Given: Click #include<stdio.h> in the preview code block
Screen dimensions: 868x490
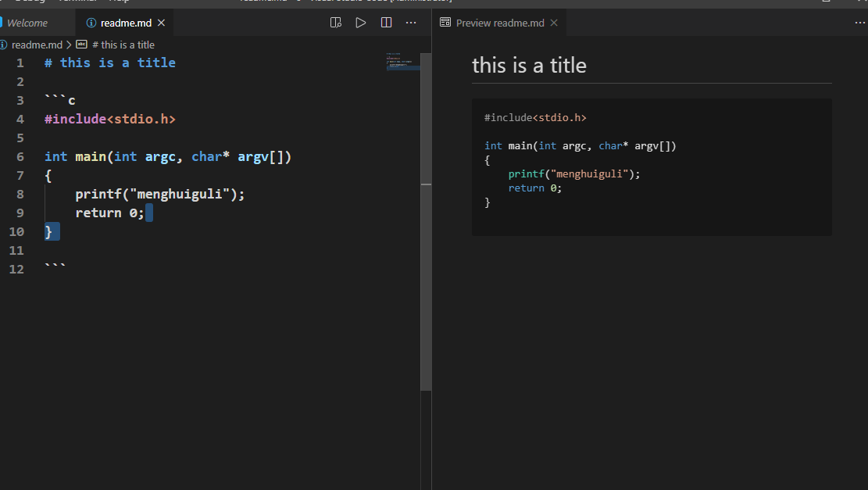Looking at the screenshot, I should click(x=535, y=117).
